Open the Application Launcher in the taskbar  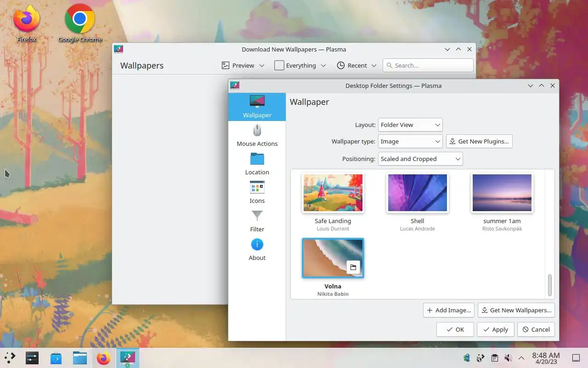(10, 358)
